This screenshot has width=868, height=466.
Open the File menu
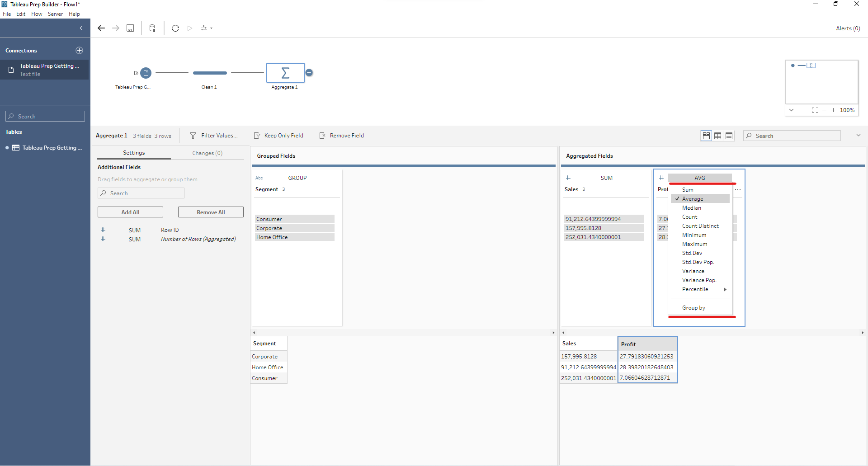(7, 14)
